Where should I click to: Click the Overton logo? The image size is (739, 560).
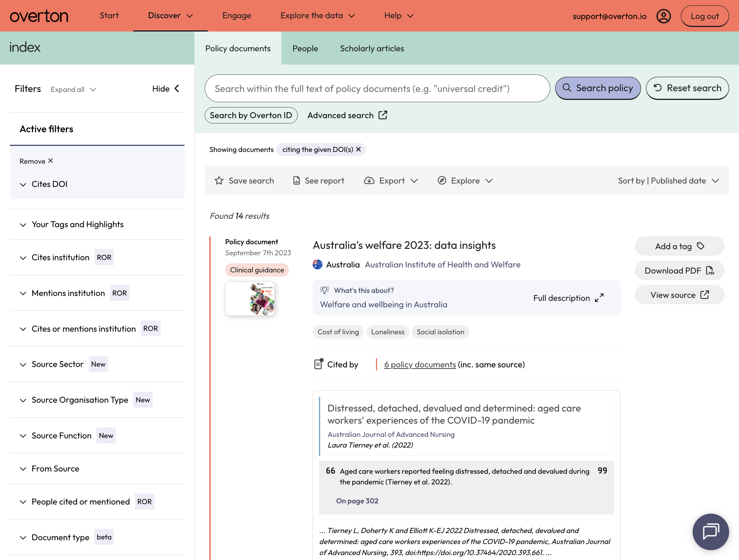(x=39, y=16)
